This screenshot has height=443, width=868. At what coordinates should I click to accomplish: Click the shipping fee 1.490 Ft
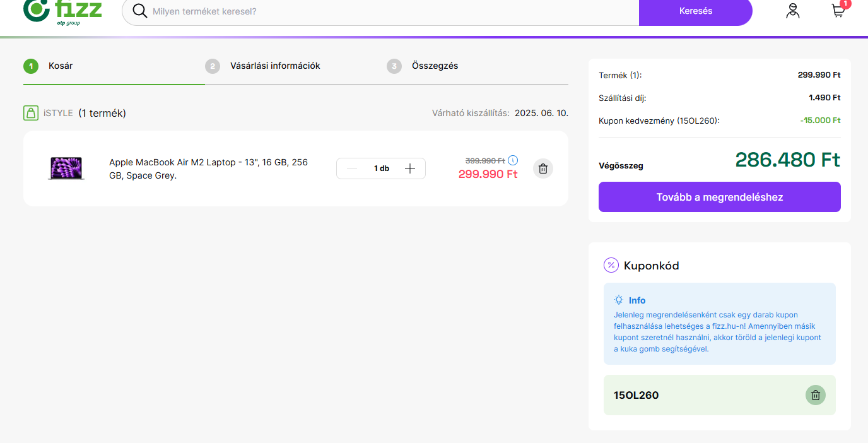pyautogui.click(x=824, y=98)
